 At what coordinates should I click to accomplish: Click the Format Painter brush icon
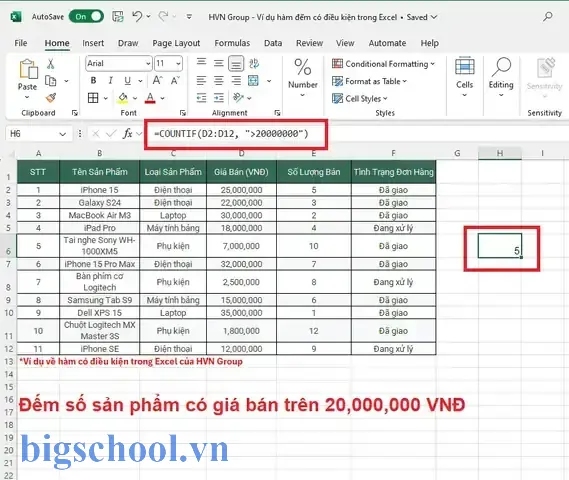coord(51,98)
